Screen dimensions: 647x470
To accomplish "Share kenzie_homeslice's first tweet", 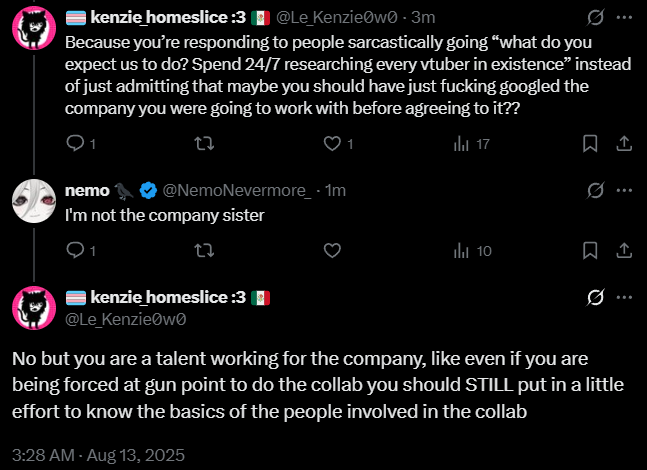I will click(623, 144).
